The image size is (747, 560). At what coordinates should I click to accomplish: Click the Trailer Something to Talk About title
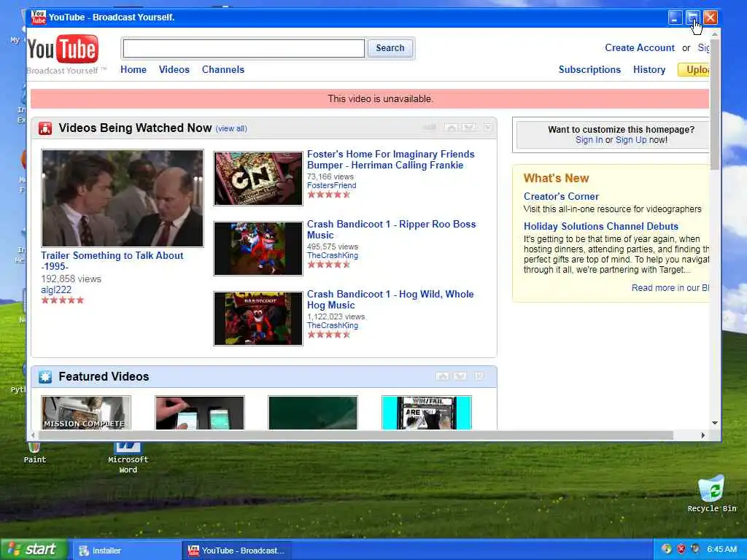(x=112, y=261)
